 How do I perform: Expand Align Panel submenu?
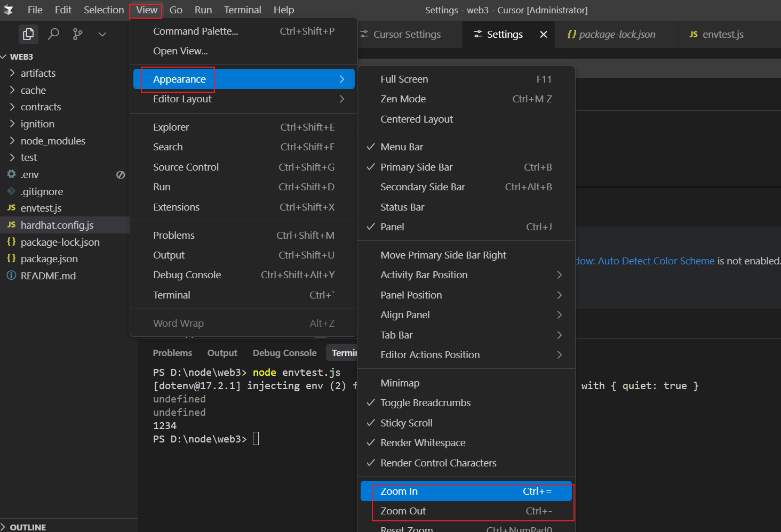coord(466,315)
